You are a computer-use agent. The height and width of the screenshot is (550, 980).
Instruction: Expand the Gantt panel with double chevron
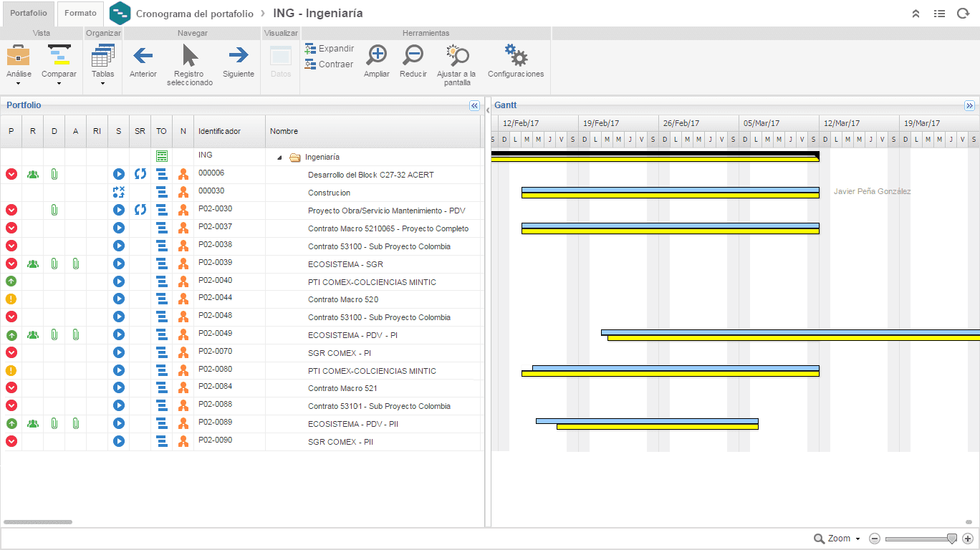[x=970, y=105]
